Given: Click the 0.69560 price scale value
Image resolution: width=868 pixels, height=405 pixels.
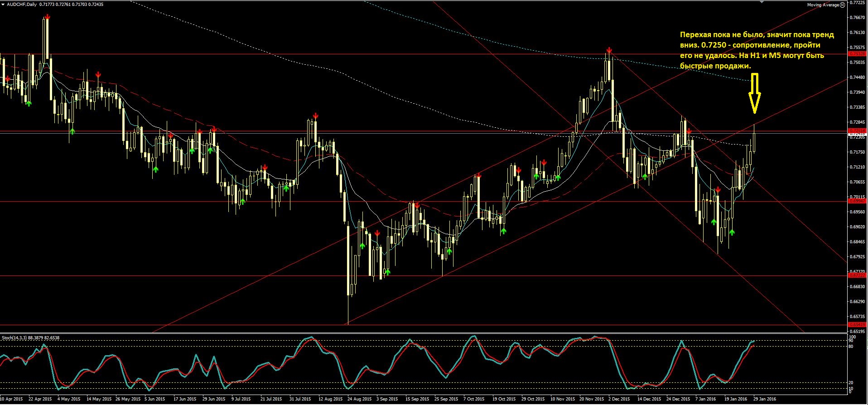Looking at the screenshot, I should [857, 212].
